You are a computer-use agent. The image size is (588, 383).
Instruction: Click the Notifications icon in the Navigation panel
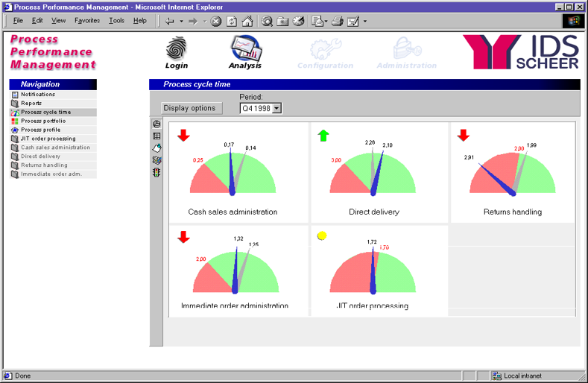pyautogui.click(x=15, y=95)
